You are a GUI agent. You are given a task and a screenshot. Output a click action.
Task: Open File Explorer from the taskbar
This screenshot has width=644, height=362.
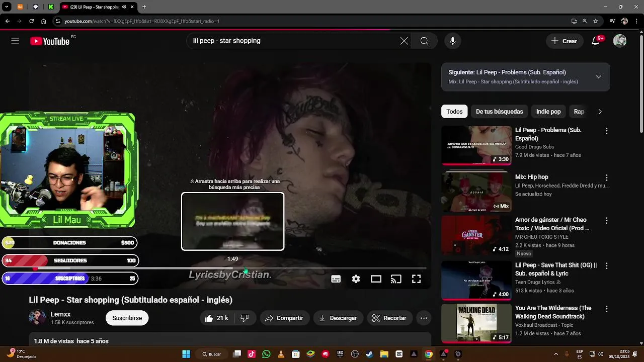pyautogui.click(x=384, y=354)
